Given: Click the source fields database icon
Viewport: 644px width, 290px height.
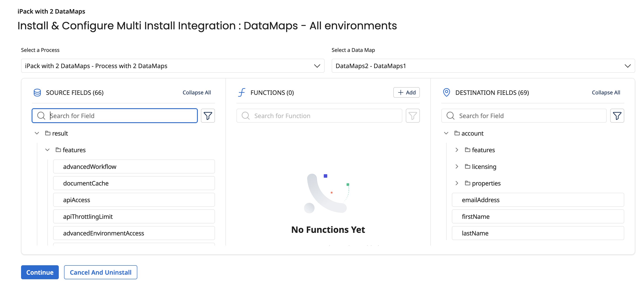Looking at the screenshot, I should [x=37, y=93].
